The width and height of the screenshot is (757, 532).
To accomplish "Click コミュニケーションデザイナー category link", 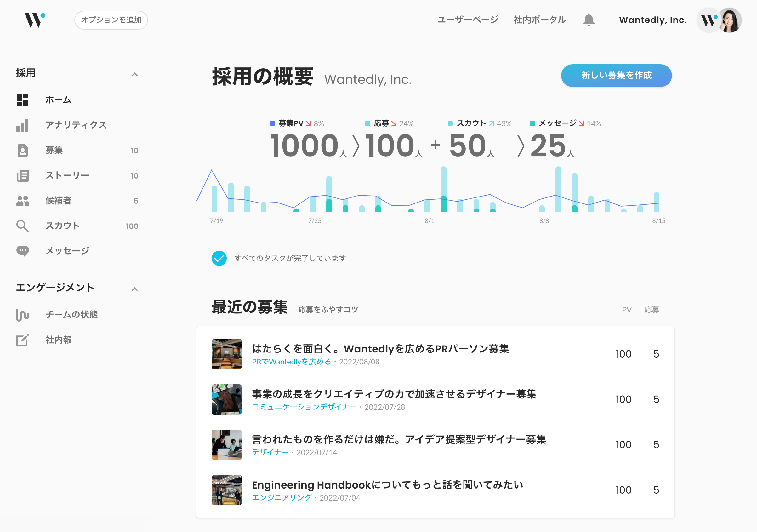I will 304,407.
